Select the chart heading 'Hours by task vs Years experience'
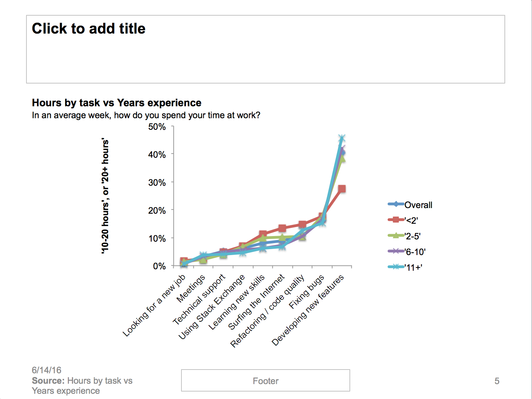Viewport: 532px width, 399px height. [x=116, y=103]
